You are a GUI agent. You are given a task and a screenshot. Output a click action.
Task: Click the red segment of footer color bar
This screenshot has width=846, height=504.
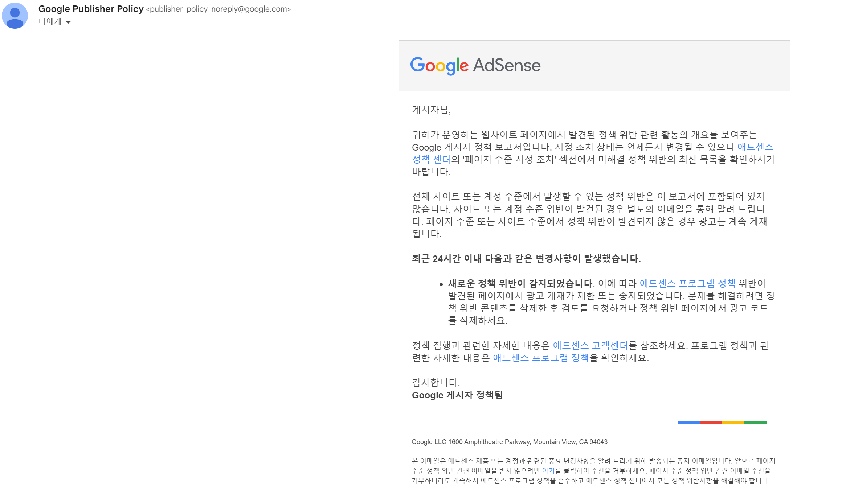[x=711, y=422]
